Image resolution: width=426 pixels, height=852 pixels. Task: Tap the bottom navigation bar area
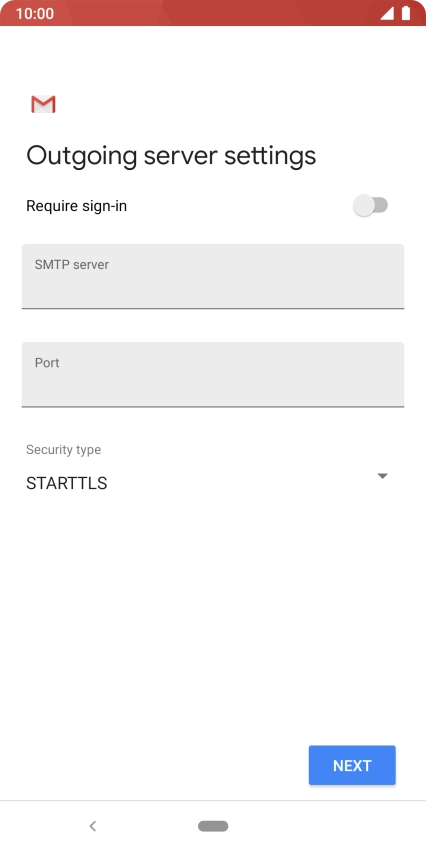pos(213,826)
